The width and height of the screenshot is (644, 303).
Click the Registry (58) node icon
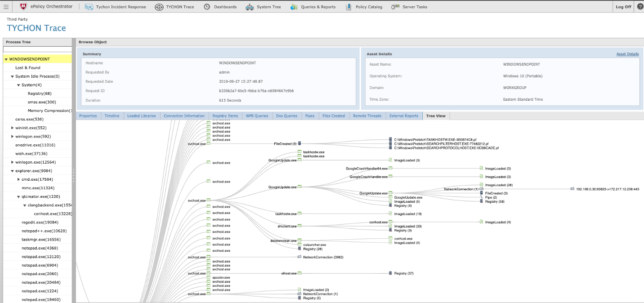[x=481, y=201]
